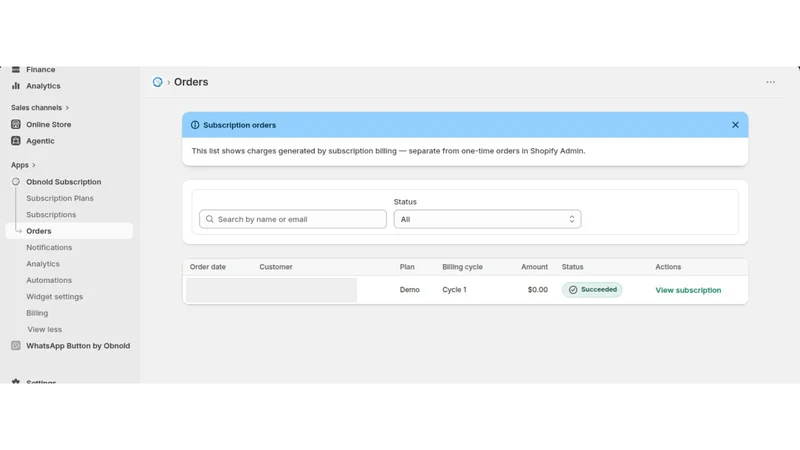Click the info icon in Subscription orders banner

(195, 125)
